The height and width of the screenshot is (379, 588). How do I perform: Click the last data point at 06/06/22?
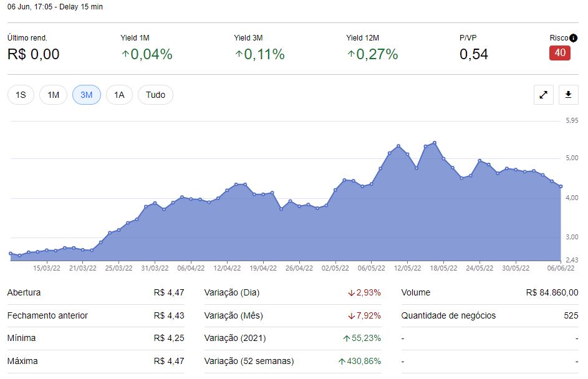point(561,186)
